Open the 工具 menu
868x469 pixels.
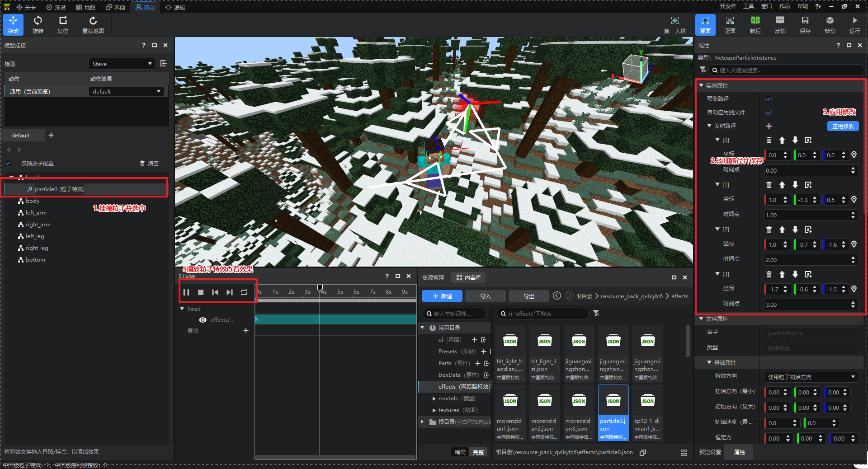[749, 6]
